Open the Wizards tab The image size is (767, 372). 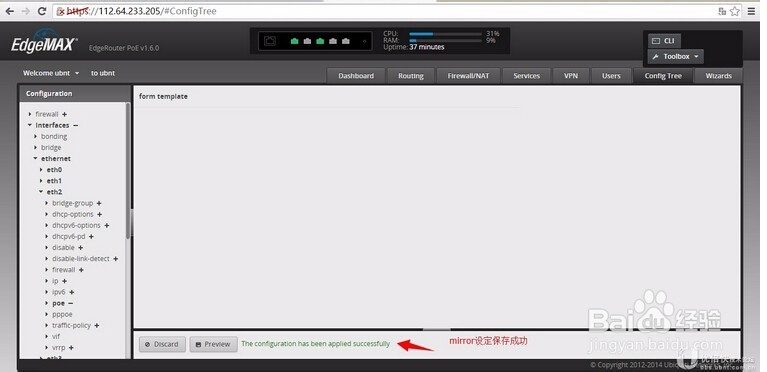point(718,76)
